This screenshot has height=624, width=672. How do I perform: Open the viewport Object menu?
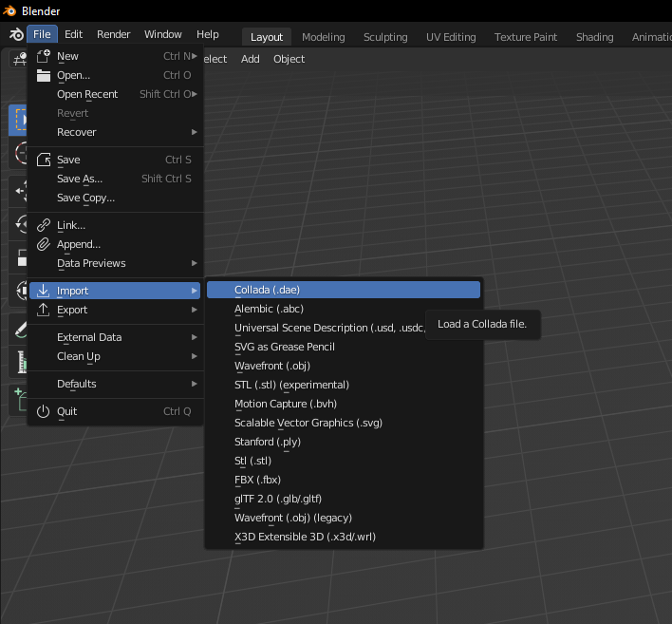289,59
